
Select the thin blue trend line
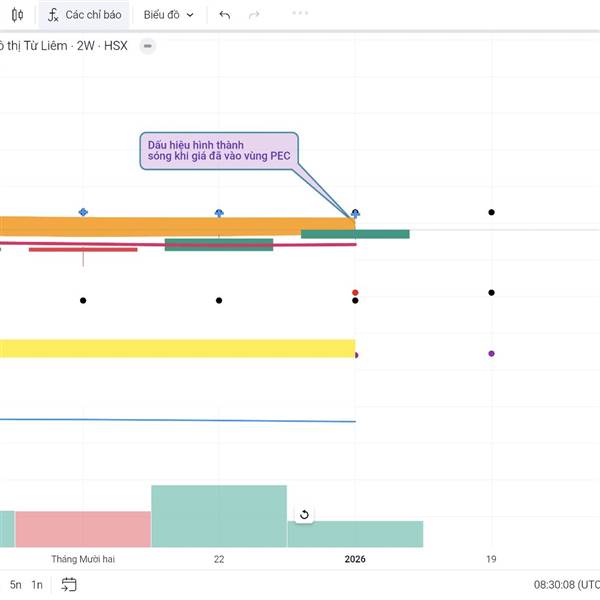pos(178,420)
